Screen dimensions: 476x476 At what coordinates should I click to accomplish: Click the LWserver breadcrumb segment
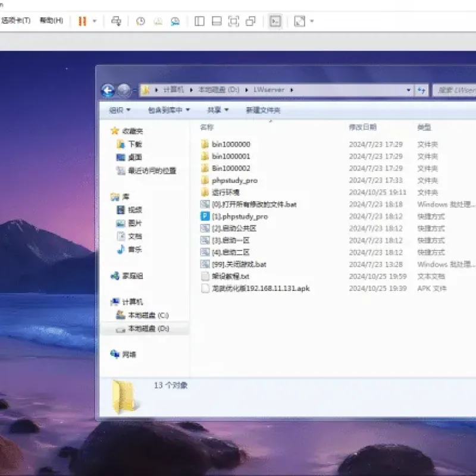[269, 90]
